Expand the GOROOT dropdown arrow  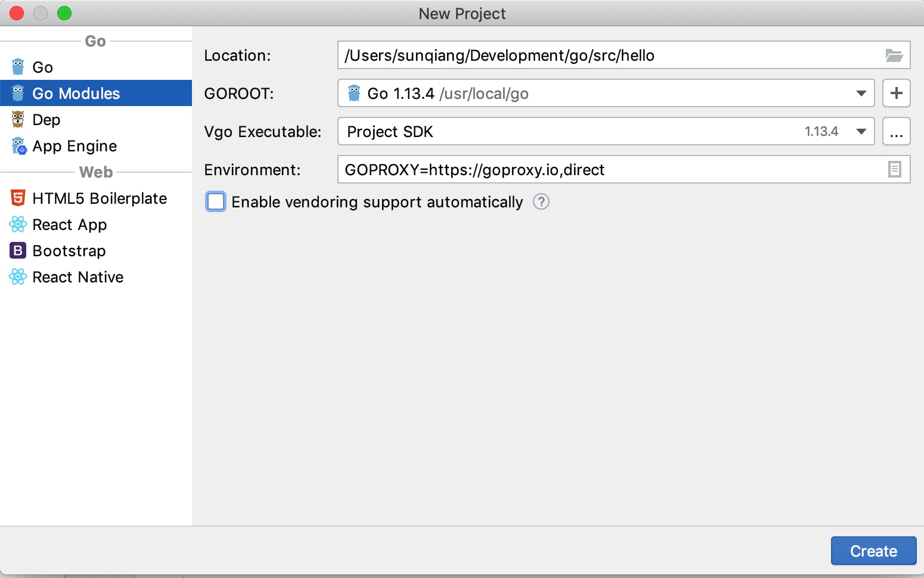tap(861, 93)
